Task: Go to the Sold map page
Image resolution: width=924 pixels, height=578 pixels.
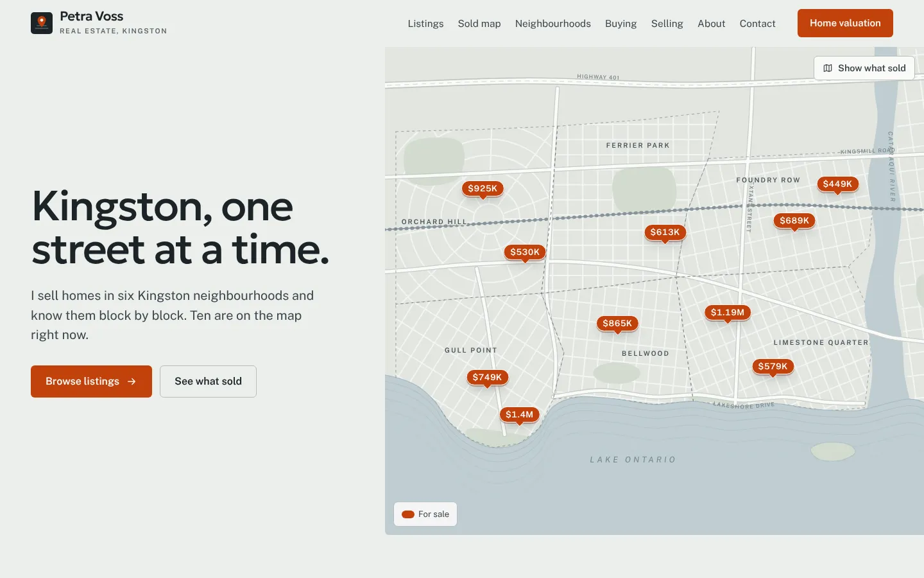Action: [x=479, y=24]
